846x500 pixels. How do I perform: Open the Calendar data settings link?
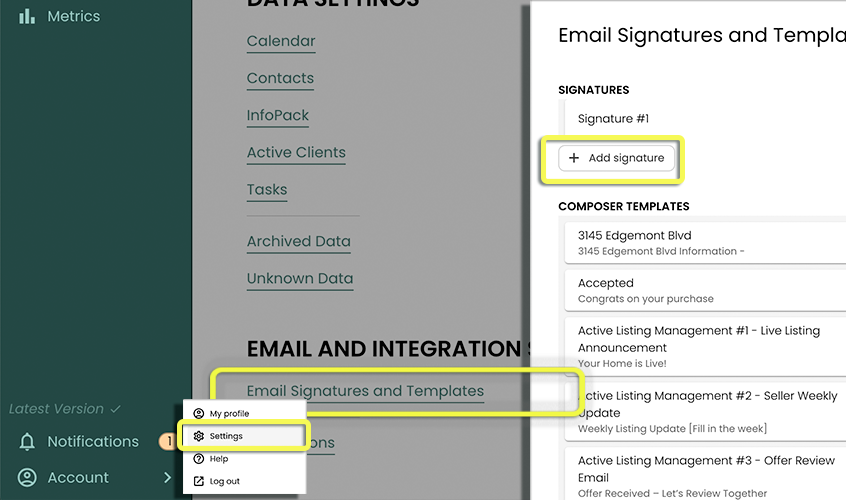(x=281, y=41)
